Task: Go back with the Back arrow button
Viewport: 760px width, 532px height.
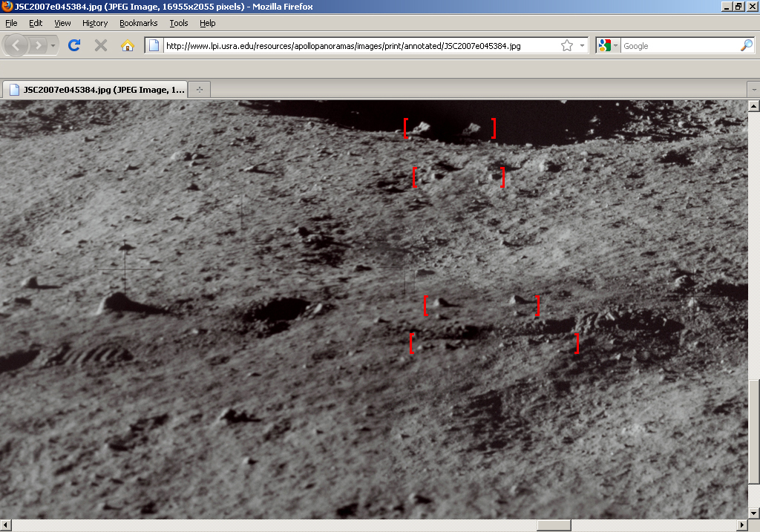Action: click(16, 45)
